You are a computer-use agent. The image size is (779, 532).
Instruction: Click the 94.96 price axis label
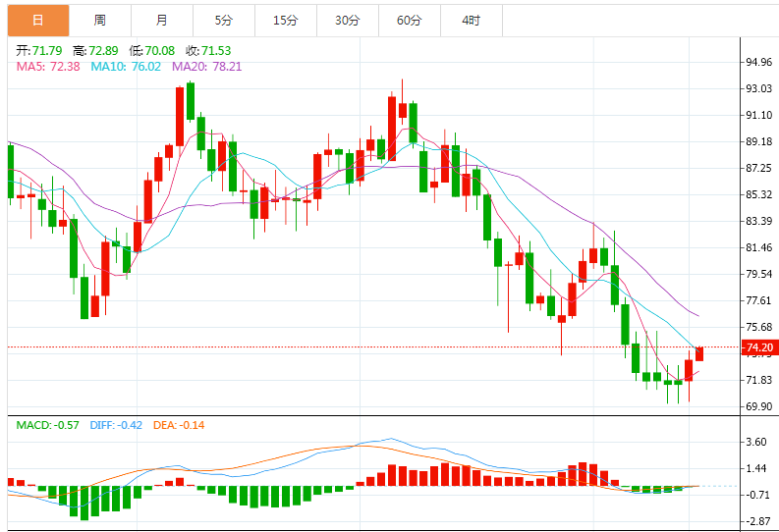point(759,62)
